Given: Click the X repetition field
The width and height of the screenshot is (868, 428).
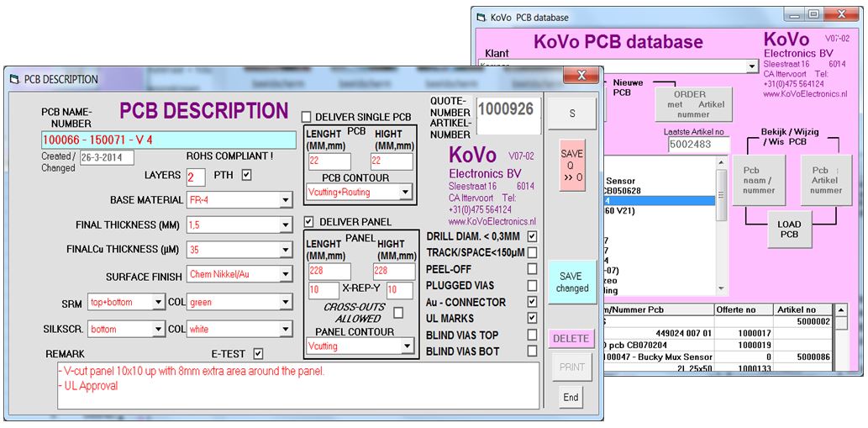Looking at the screenshot, I should click(324, 291).
